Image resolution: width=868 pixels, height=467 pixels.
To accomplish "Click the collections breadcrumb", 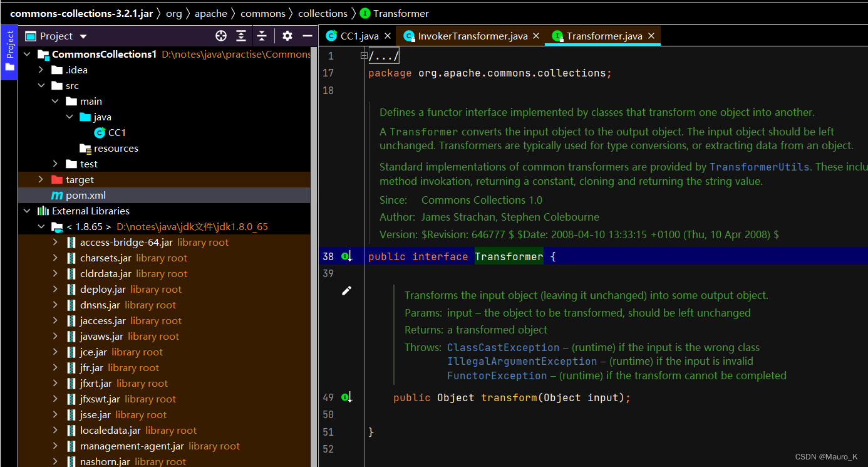I will [323, 13].
